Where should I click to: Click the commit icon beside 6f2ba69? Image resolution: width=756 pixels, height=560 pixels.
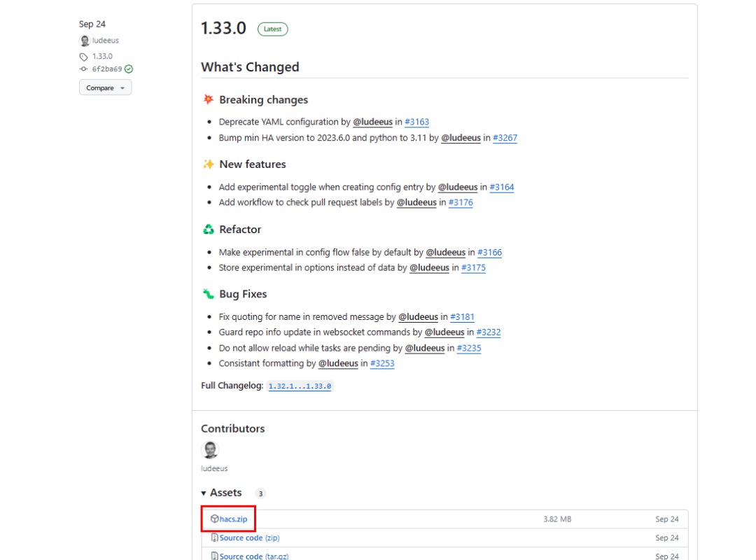point(83,69)
